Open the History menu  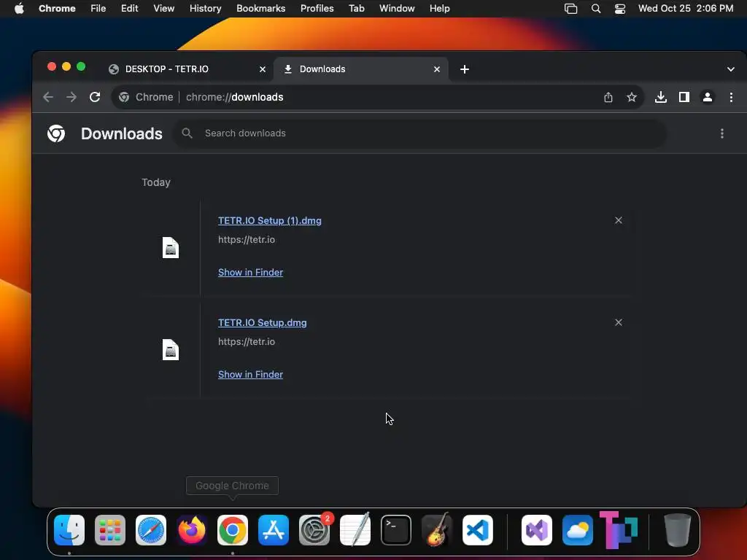pyautogui.click(x=205, y=9)
